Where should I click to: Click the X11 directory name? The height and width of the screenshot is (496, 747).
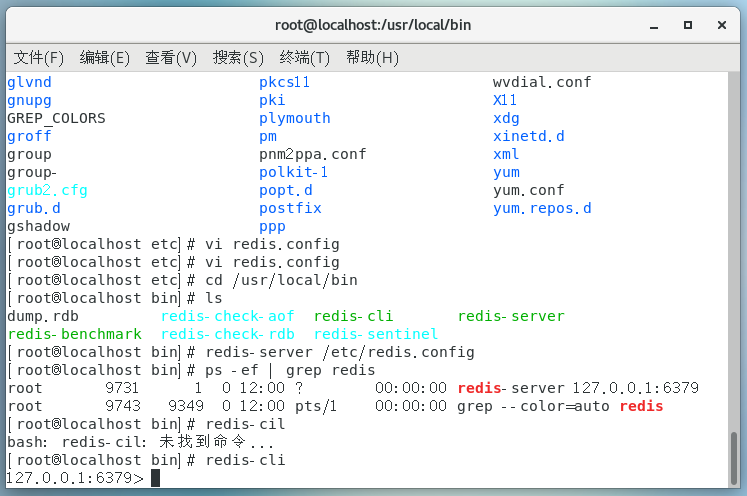tap(505, 101)
